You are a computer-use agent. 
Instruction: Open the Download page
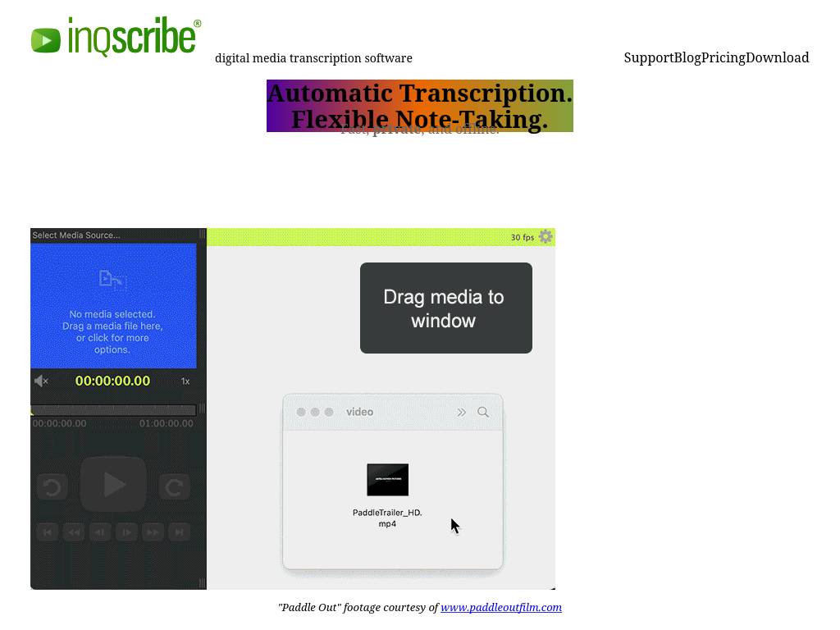pyautogui.click(x=778, y=58)
